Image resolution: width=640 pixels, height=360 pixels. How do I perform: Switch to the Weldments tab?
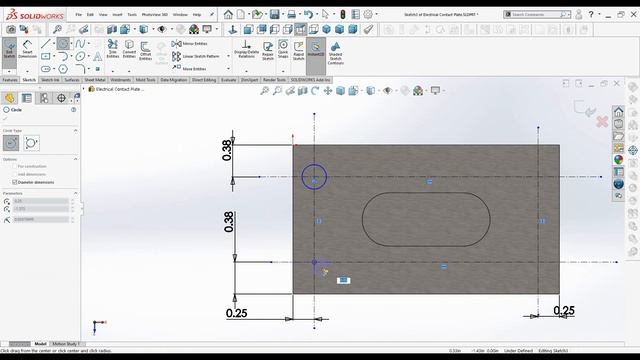[x=120, y=80]
